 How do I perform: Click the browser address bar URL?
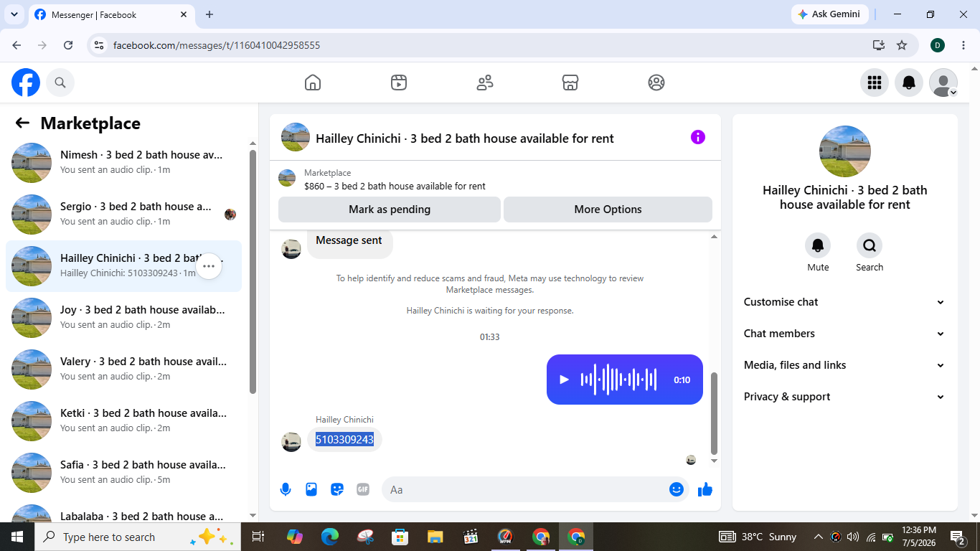217,45
